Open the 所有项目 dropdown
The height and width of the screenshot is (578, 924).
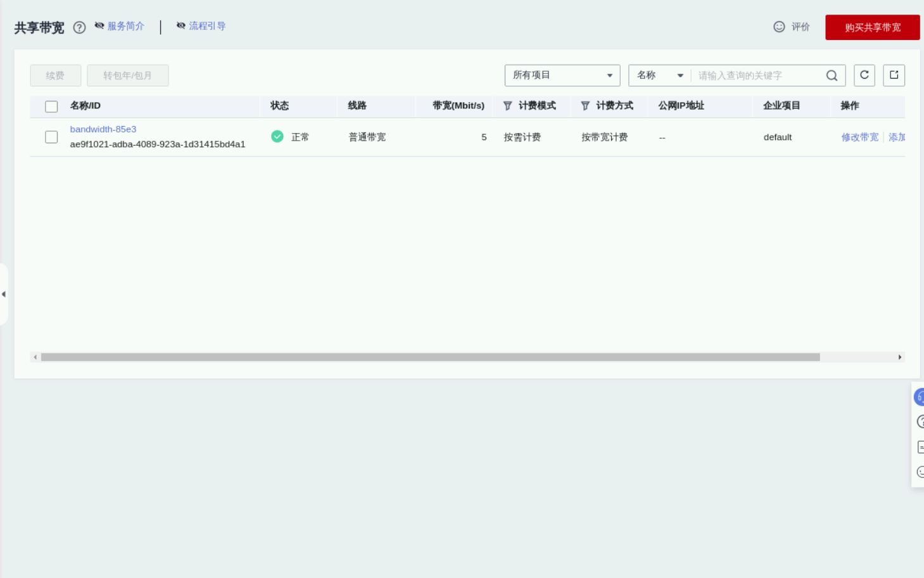pos(562,75)
